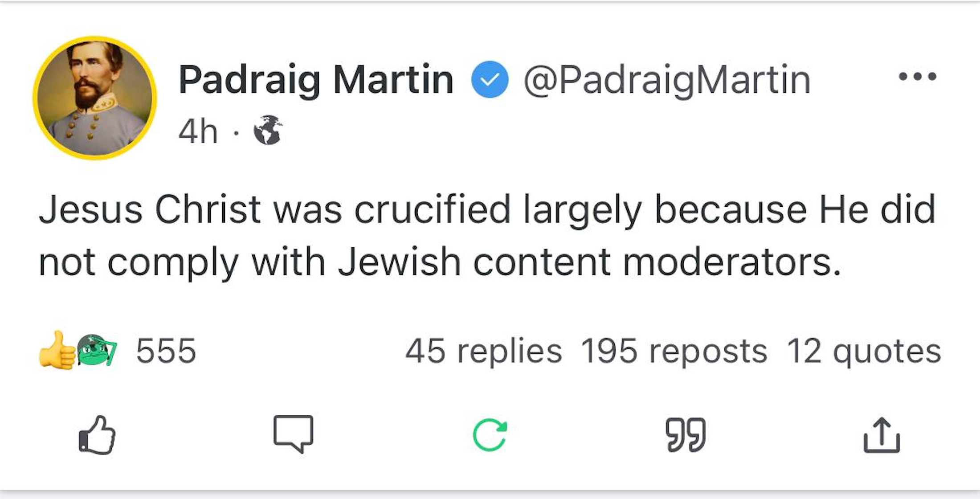The width and height of the screenshot is (980, 499).
Task: Click the @PadraigMartin handle
Action: coord(667,80)
